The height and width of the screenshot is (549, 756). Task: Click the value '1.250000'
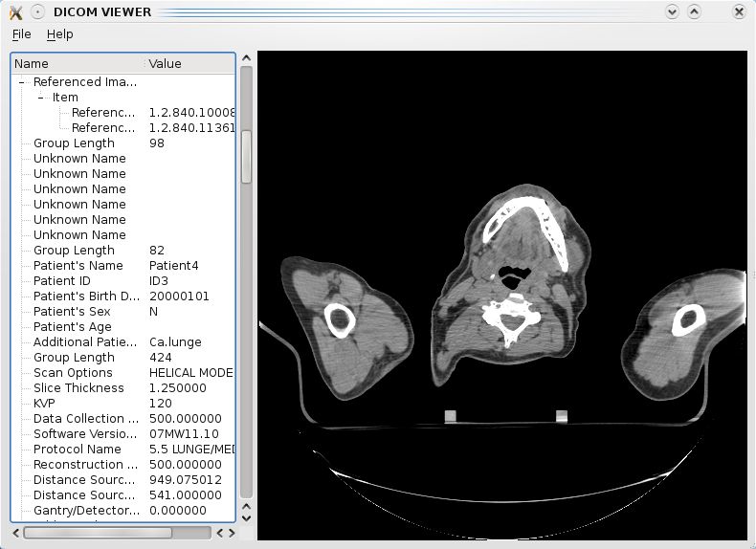point(177,388)
